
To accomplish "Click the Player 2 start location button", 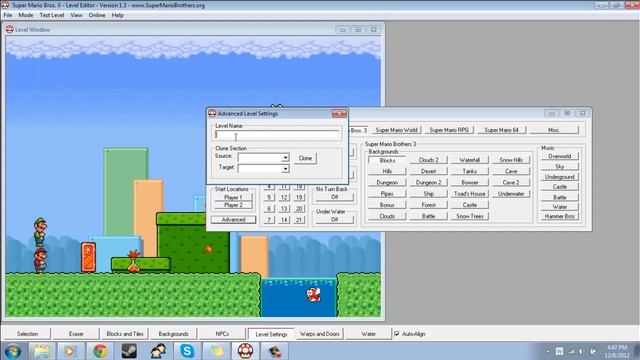I will pos(233,205).
